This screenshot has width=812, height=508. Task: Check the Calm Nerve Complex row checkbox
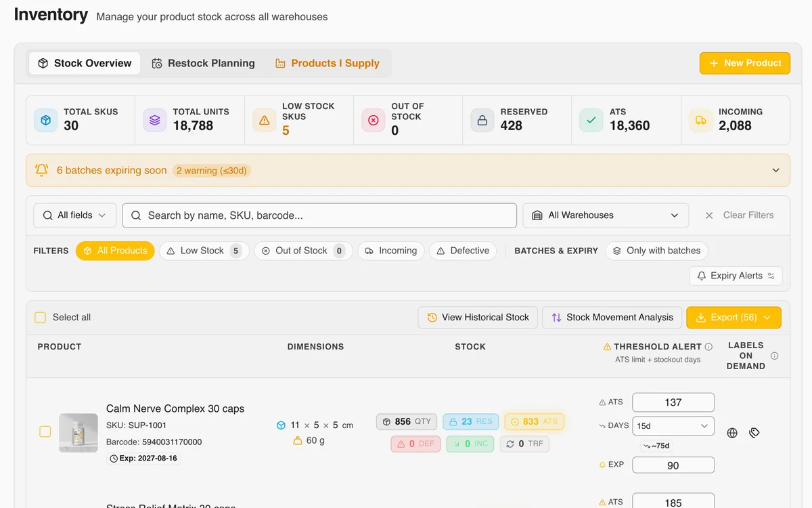pos(45,431)
